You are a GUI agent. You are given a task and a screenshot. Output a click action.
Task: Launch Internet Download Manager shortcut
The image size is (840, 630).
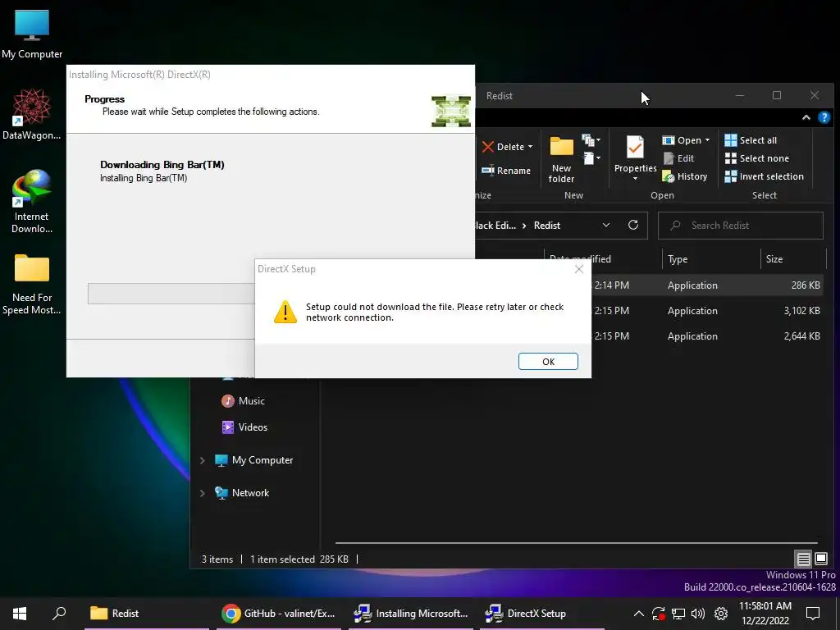pos(32,202)
